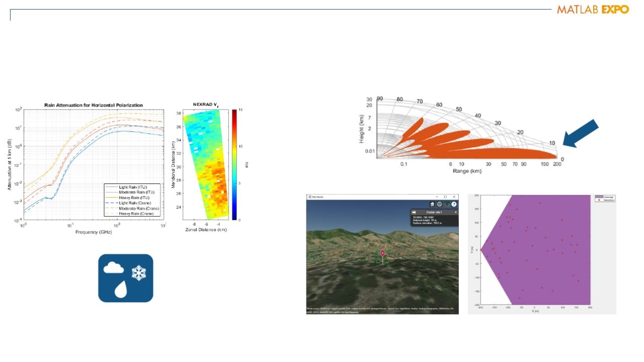Click the home icon in Site Viewer
This screenshot has height=362, width=644.
coord(432,204)
